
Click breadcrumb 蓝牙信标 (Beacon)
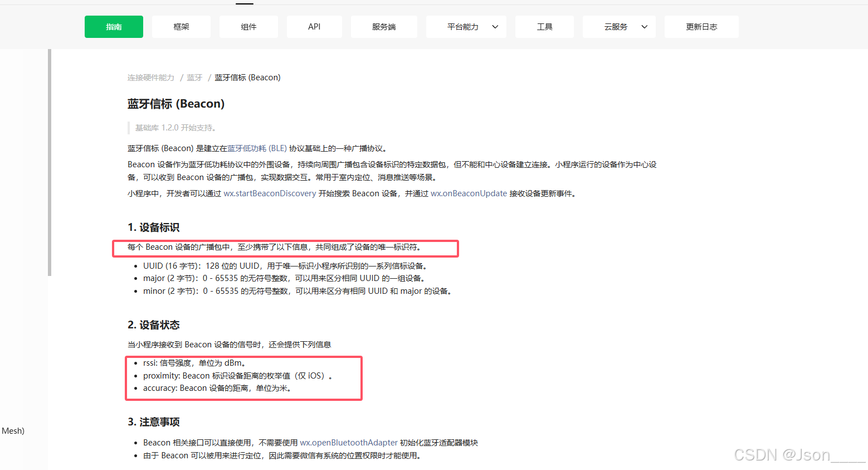pyautogui.click(x=247, y=77)
